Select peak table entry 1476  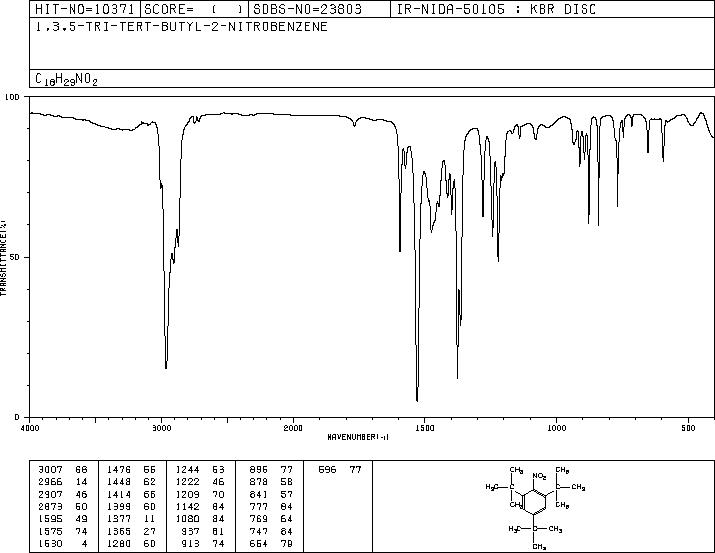(x=119, y=469)
